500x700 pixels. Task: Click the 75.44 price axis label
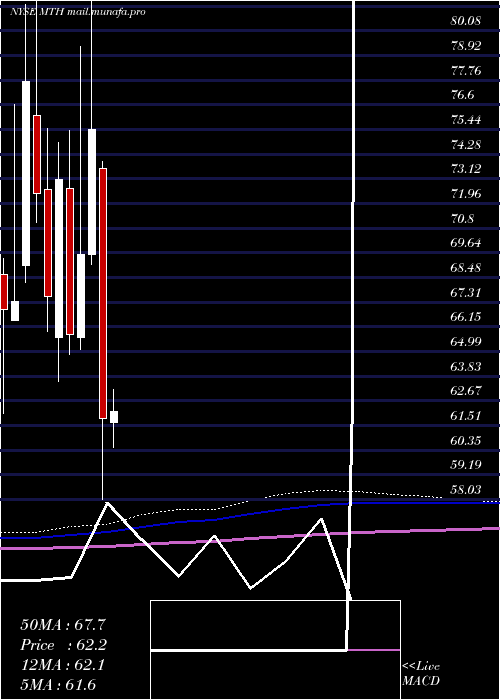click(x=466, y=120)
